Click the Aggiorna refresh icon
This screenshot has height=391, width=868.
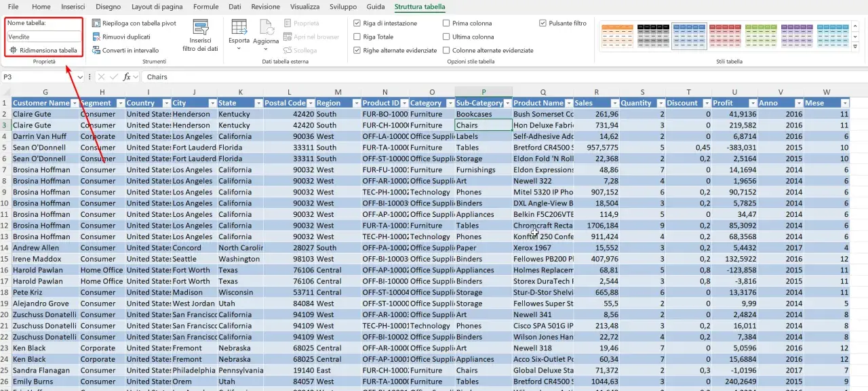coord(266,27)
